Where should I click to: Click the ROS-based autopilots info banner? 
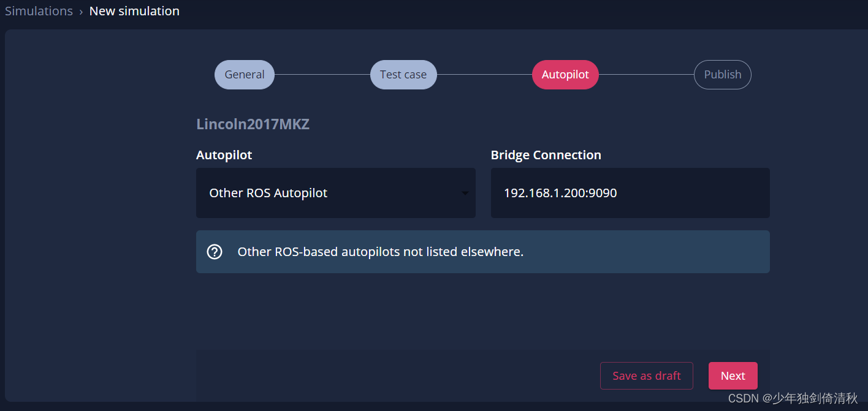pyautogui.click(x=482, y=251)
